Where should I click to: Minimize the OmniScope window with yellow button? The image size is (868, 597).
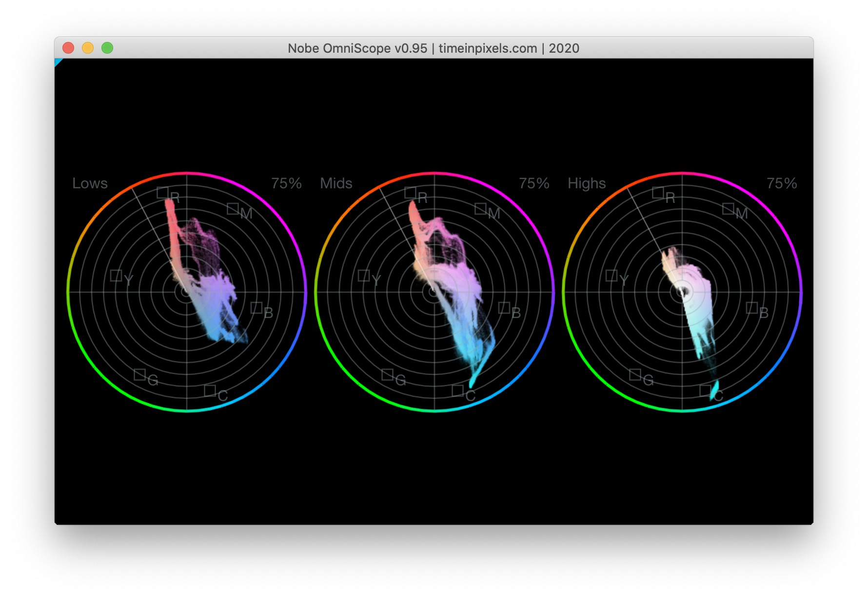(88, 48)
